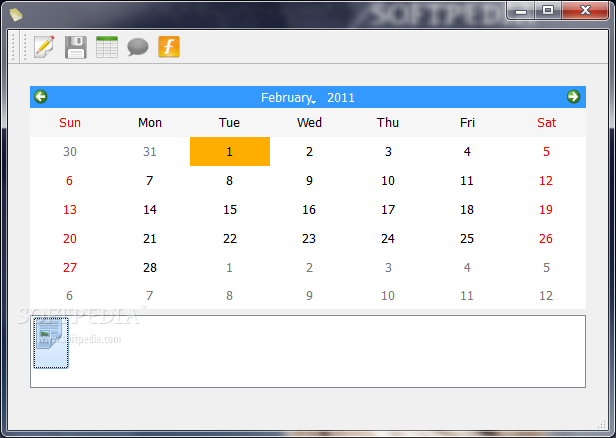
Task: Select date February 4
Action: tap(467, 151)
